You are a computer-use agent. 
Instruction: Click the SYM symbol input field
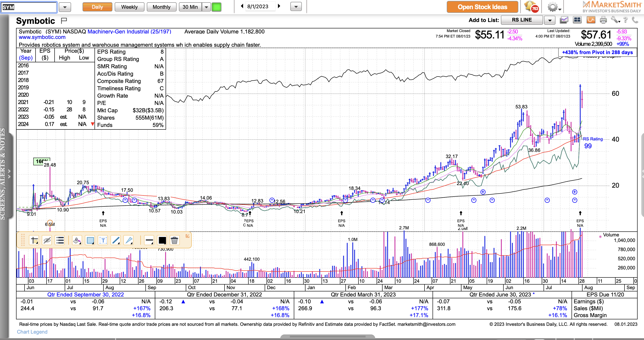tap(29, 7)
